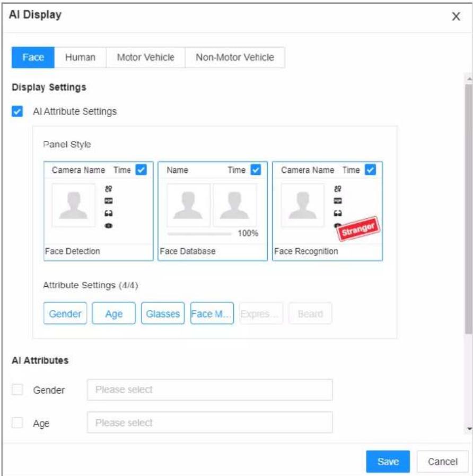Viewport: 473px width, 476px height.
Task: Click gender icon in Face Recognition panel
Action: pos(338,189)
